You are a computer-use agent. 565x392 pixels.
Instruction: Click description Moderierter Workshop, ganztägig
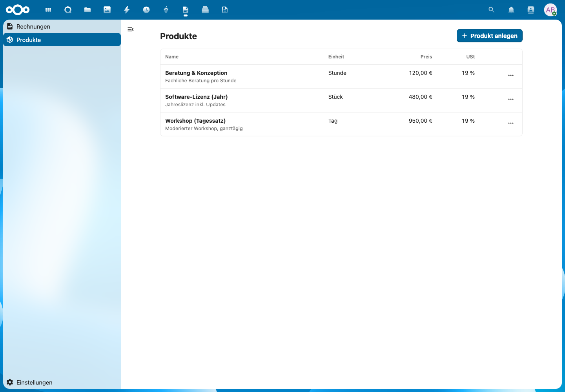click(x=204, y=129)
